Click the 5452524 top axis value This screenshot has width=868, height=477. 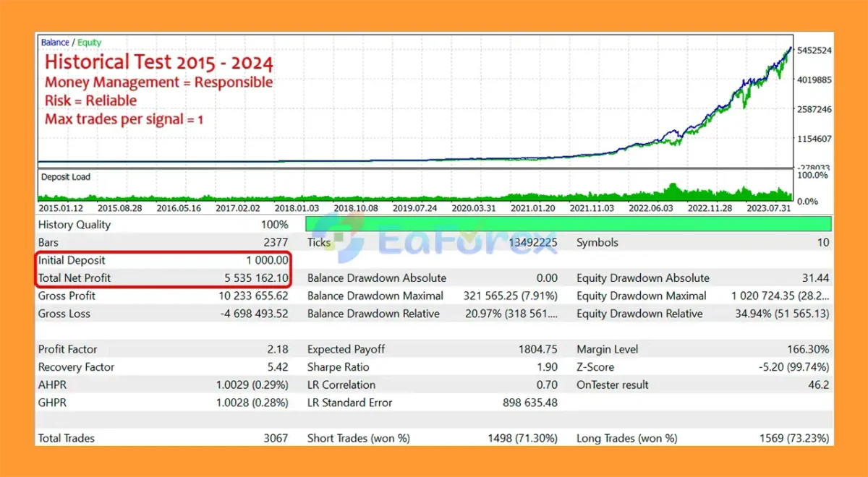tap(814, 51)
